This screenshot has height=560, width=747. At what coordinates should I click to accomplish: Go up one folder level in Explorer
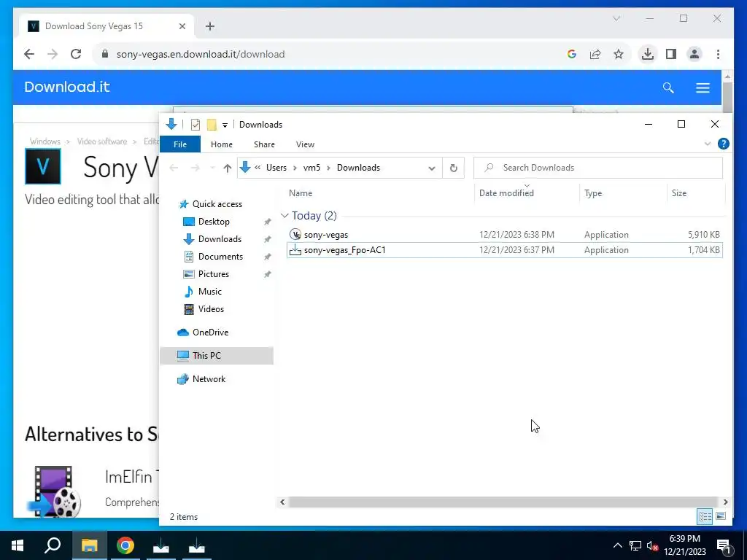228,168
